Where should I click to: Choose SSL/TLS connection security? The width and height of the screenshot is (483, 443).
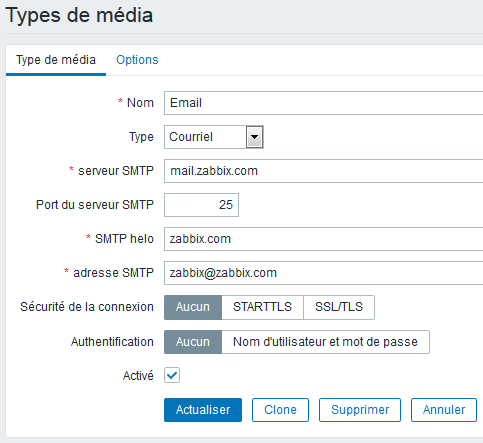[x=339, y=307]
